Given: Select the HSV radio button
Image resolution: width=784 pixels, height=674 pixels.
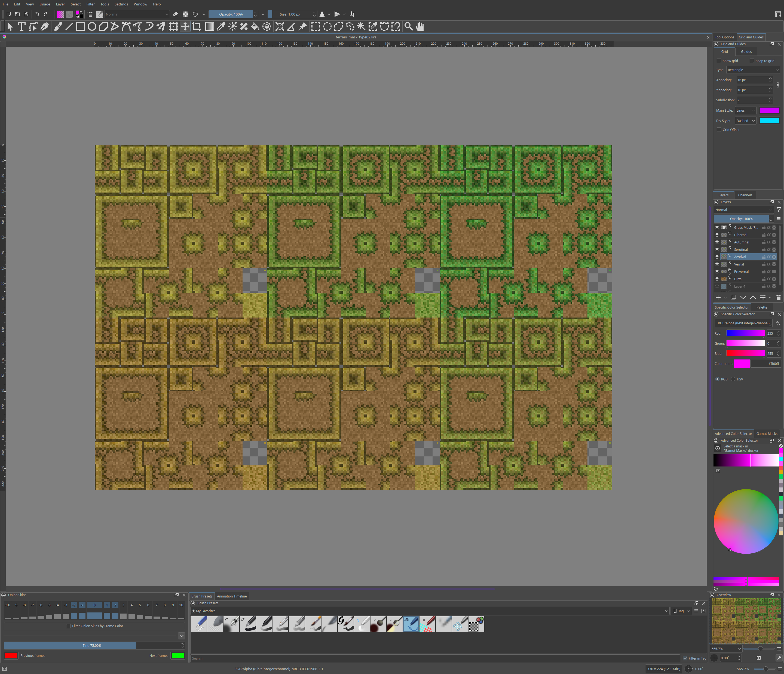Looking at the screenshot, I should tap(733, 379).
